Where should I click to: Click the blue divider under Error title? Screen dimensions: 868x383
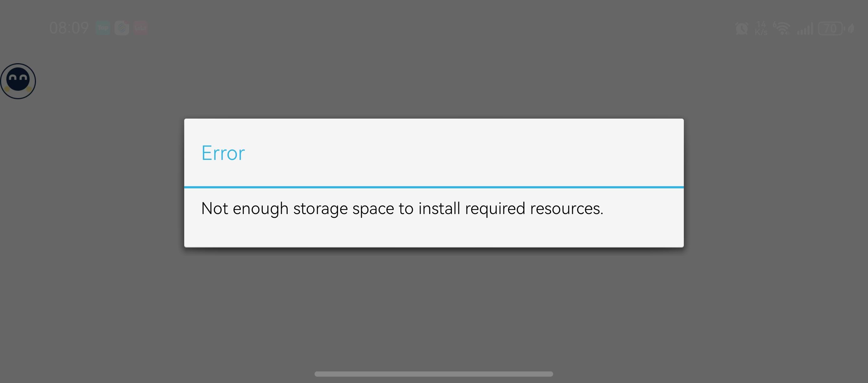click(434, 187)
